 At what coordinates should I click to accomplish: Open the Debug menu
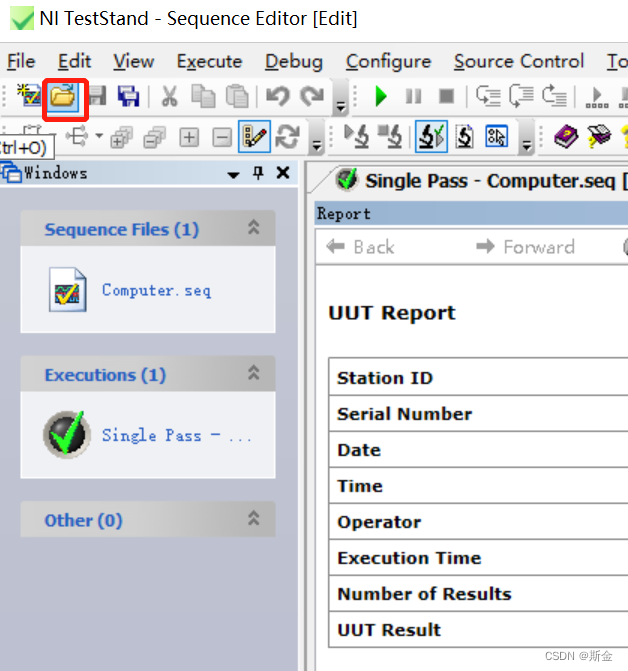click(293, 61)
